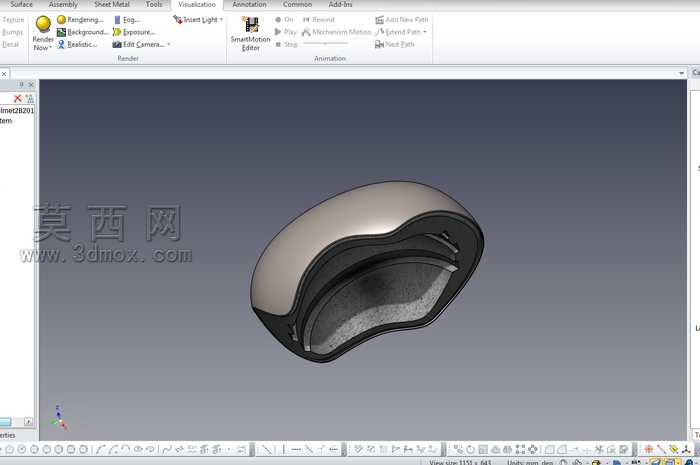
Task: Select the helmet model in the viewport
Action: [x=367, y=271]
